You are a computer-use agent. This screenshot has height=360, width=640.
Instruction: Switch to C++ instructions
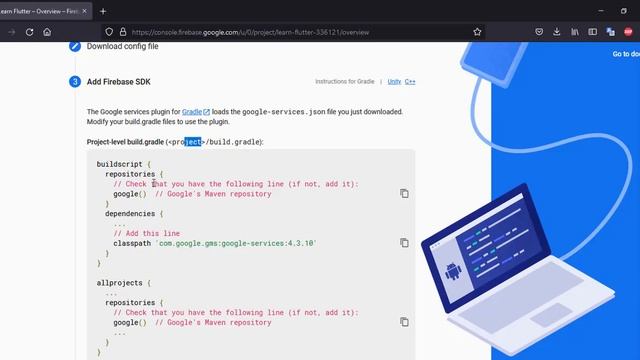[x=410, y=82]
